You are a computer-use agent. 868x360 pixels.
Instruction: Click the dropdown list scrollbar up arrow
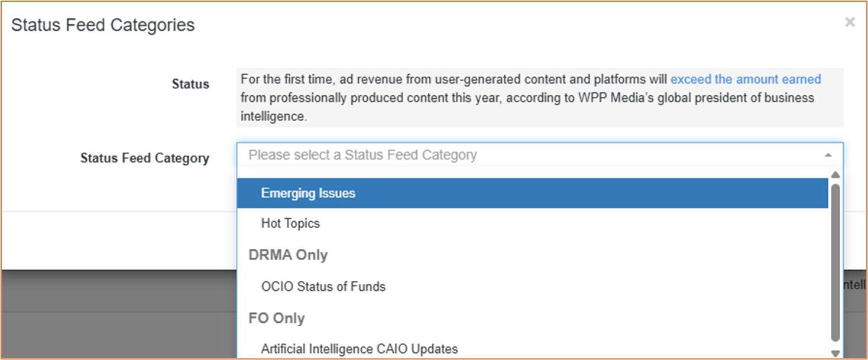(835, 175)
